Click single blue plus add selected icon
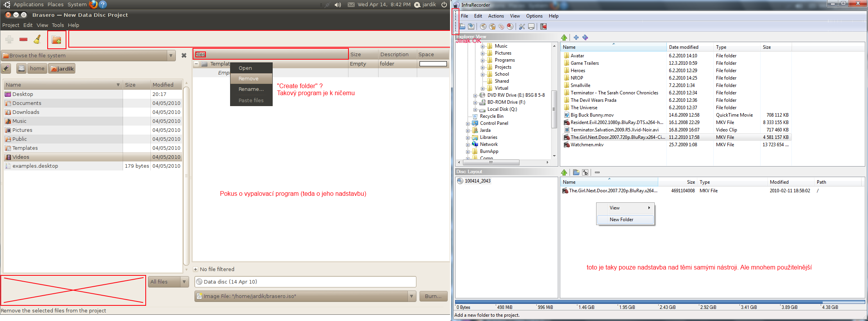The width and height of the screenshot is (868, 321). coord(576,37)
